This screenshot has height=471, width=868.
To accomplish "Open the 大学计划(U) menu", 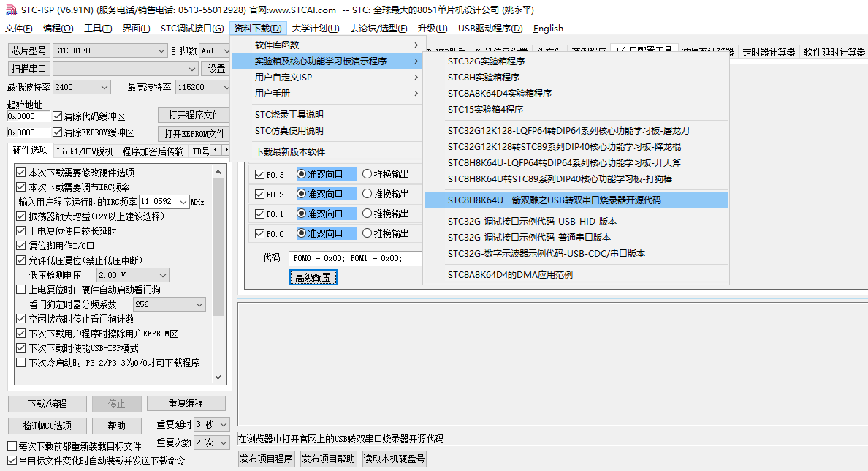I will point(316,29).
